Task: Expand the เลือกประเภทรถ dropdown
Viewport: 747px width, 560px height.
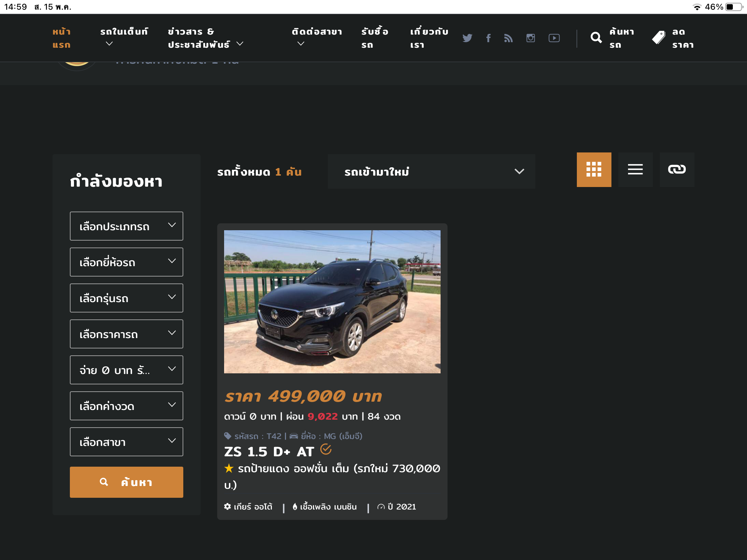Action: click(x=127, y=226)
